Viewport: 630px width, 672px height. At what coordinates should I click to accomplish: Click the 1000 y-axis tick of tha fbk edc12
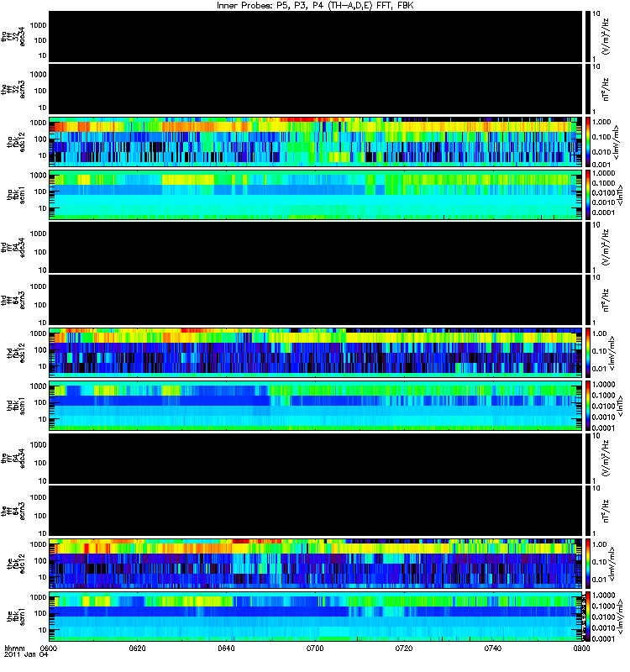(x=38, y=123)
